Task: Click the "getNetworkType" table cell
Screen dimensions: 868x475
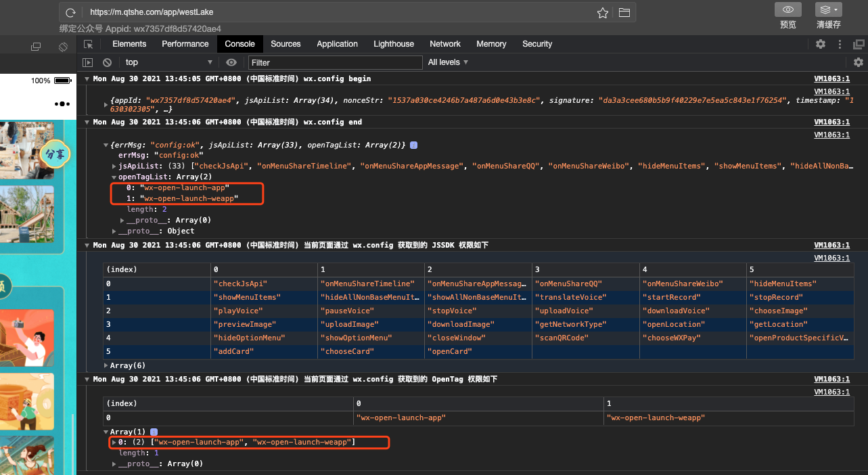Action: (585, 324)
